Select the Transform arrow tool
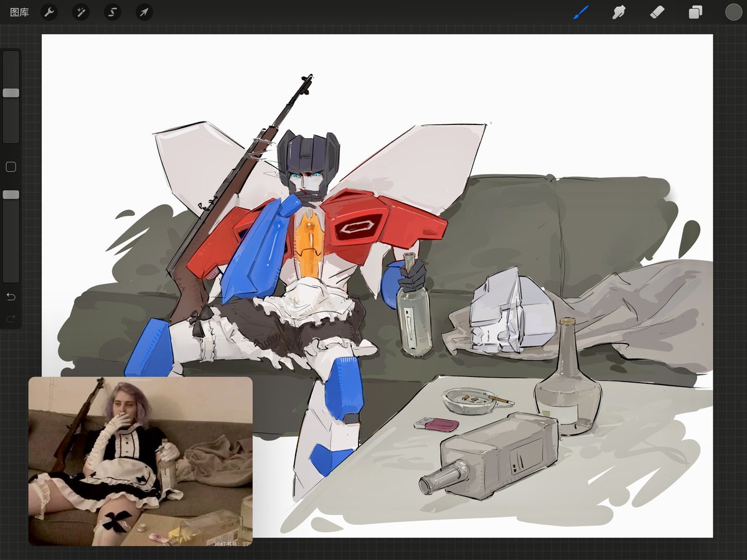The image size is (747, 560). coord(144,12)
